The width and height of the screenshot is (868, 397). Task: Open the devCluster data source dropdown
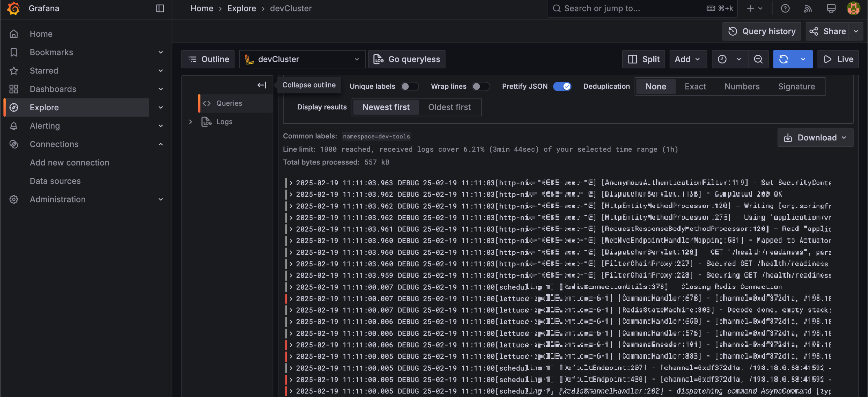click(302, 59)
